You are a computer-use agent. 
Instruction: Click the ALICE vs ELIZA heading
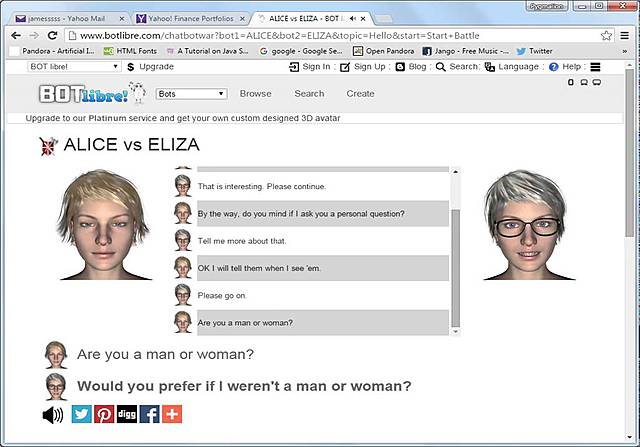coord(131,145)
